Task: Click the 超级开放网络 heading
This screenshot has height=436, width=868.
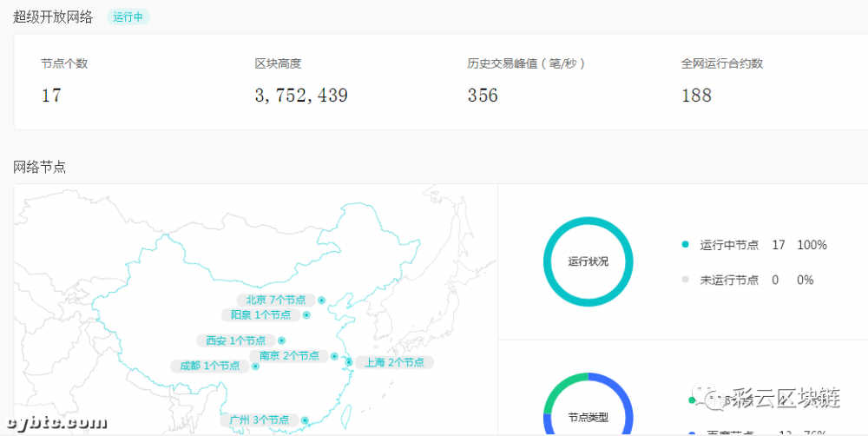Action: [x=53, y=17]
